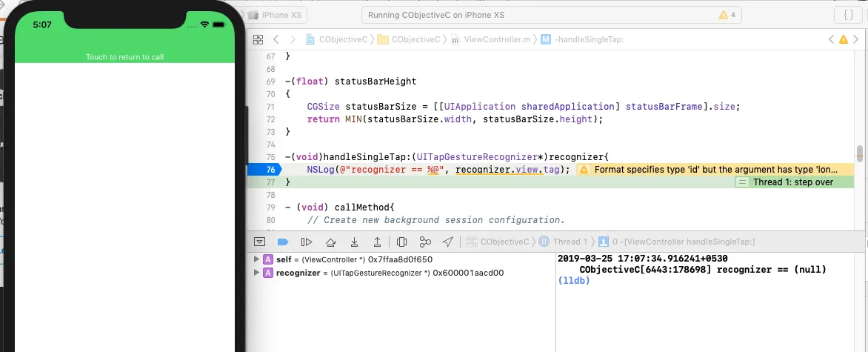Deactivate breakpoints in the debug bar

283,242
